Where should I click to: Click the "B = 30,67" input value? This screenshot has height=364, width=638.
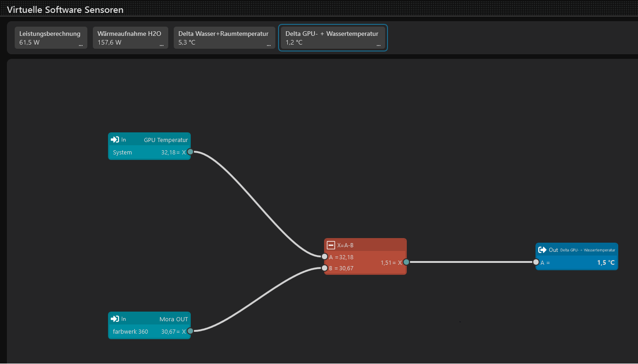341,268
